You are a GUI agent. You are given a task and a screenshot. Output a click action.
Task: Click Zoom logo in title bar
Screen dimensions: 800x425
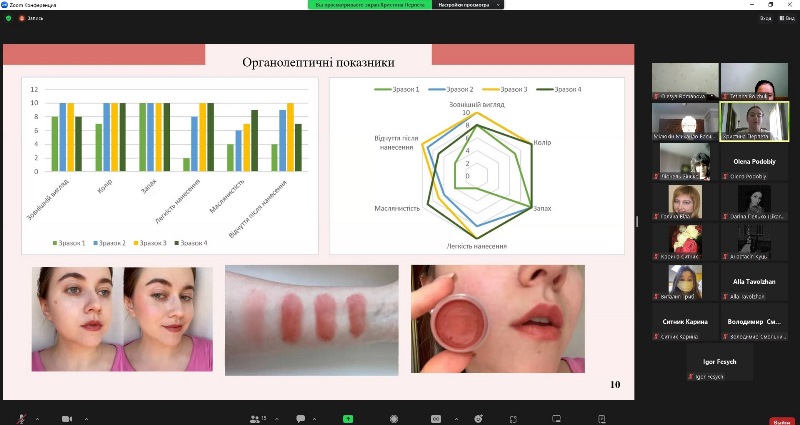[x=4, y=5]
